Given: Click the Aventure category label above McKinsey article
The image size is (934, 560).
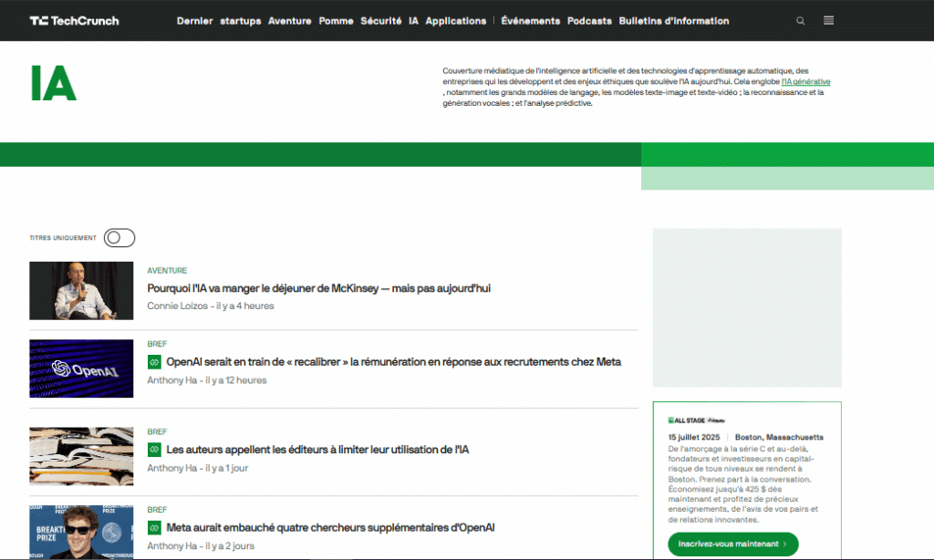Looking at the screenshot, I should [167, 271].
